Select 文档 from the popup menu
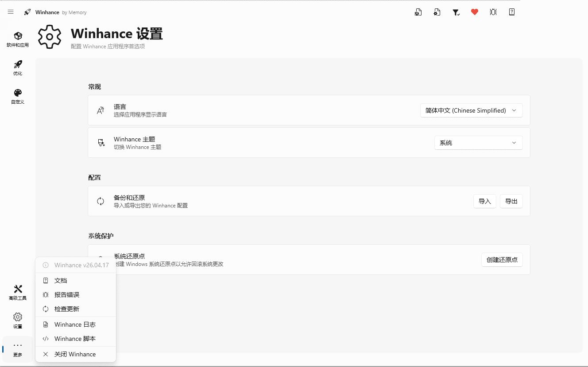Image resolution: width=588 pixels, height=367 pixels. tap(76, 281)
